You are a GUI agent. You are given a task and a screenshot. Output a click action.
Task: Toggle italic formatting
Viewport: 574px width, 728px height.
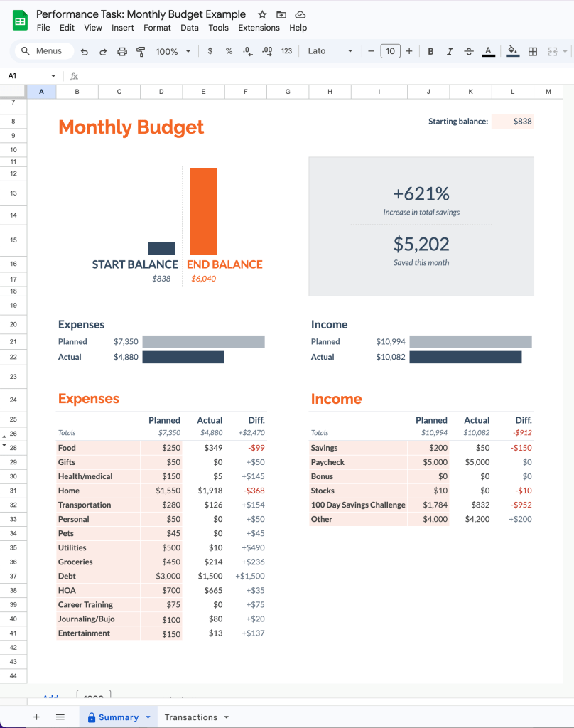(x=450, y=51)
